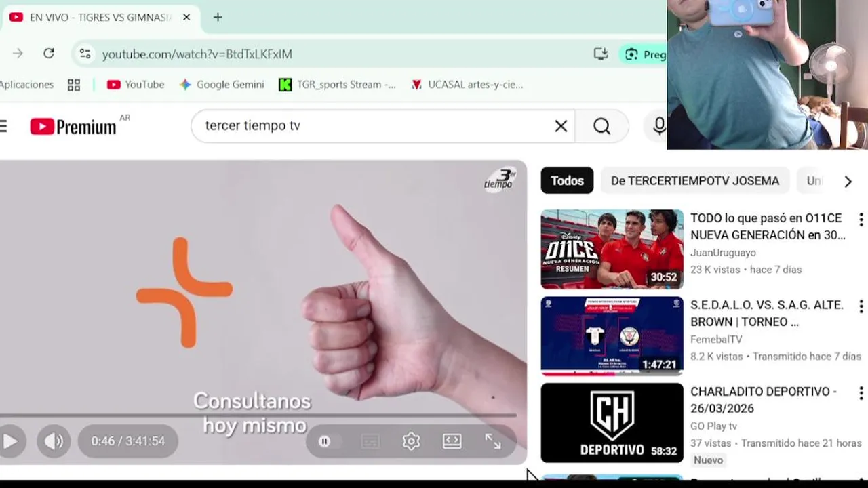Play the video
Screen dimensions: 868x488
pyautogui.click(x=9, y=441)
